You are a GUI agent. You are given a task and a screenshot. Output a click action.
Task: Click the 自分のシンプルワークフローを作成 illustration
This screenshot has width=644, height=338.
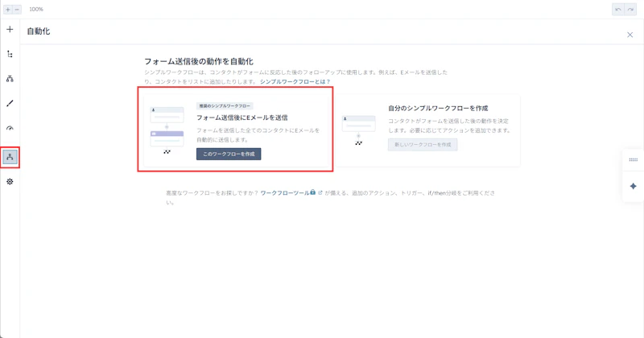pos(358,130)
